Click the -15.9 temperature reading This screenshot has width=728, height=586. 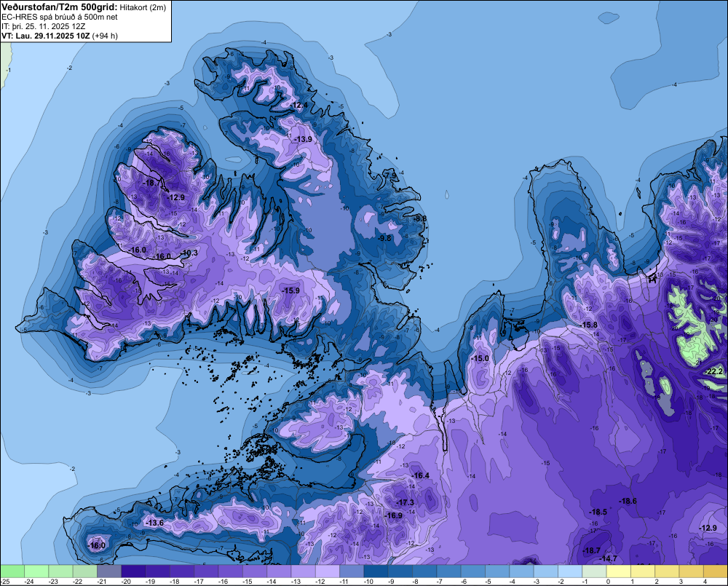click(291, 290)
